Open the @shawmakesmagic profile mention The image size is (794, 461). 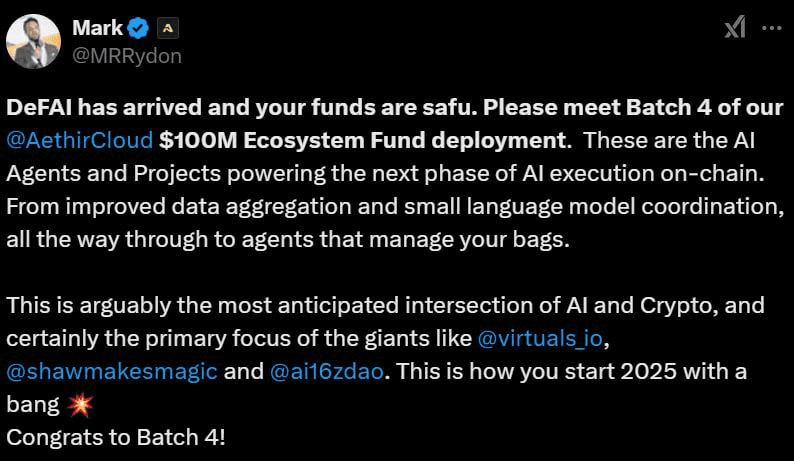point(112,371)
